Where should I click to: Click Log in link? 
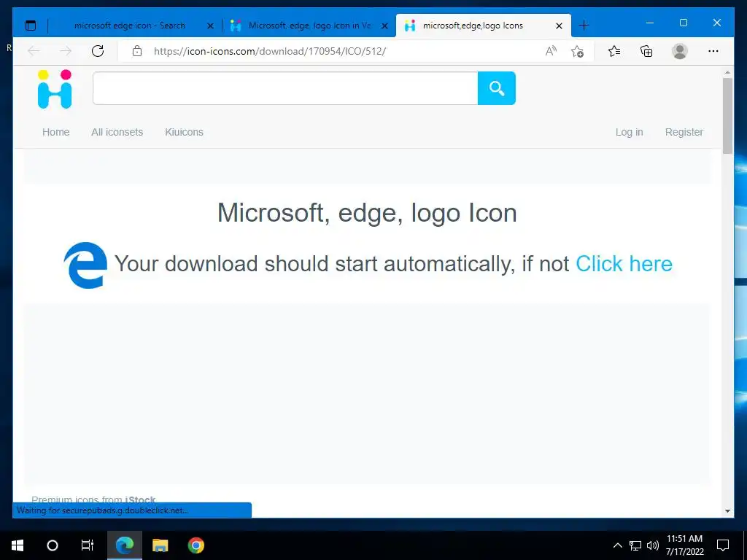click(x=629, y=132)
